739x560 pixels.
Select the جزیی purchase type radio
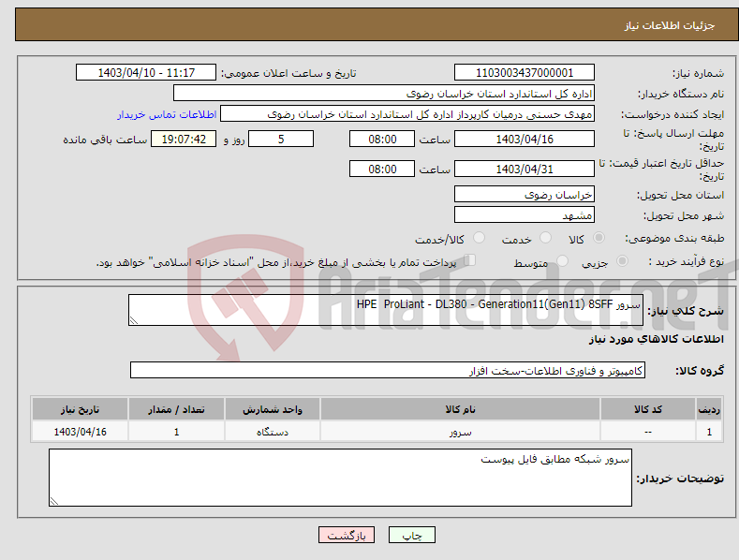tap(622, 260)
